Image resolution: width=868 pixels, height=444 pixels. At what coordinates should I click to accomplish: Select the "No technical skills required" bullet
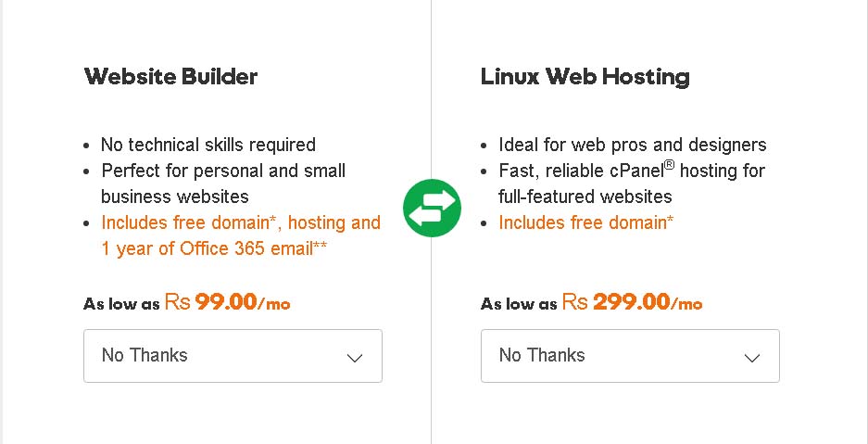208,145
